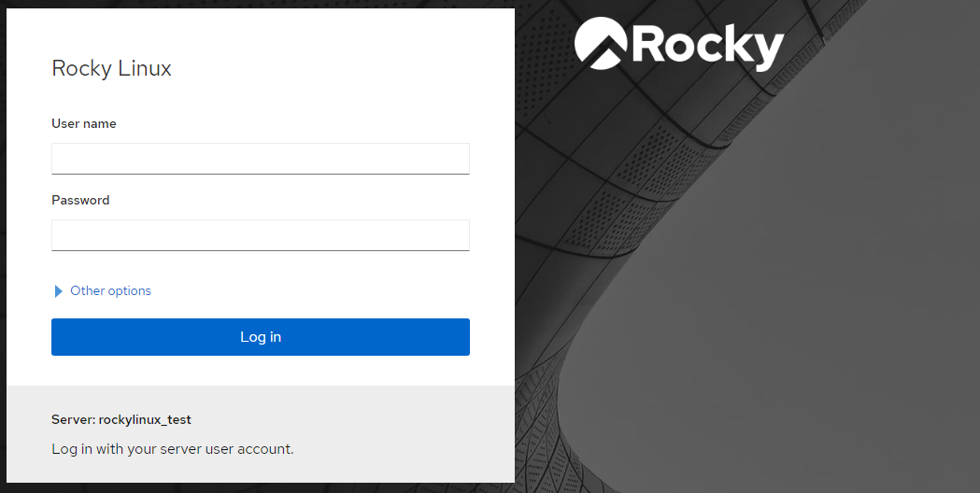
Task: Focus the Password input field
Action: click(x=261, y=235)
